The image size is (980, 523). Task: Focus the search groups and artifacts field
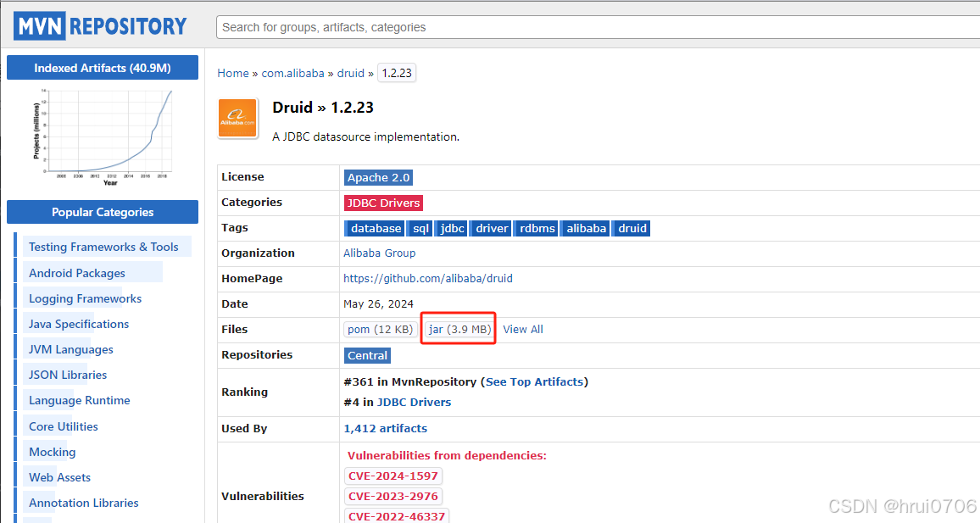click(598, 27)
